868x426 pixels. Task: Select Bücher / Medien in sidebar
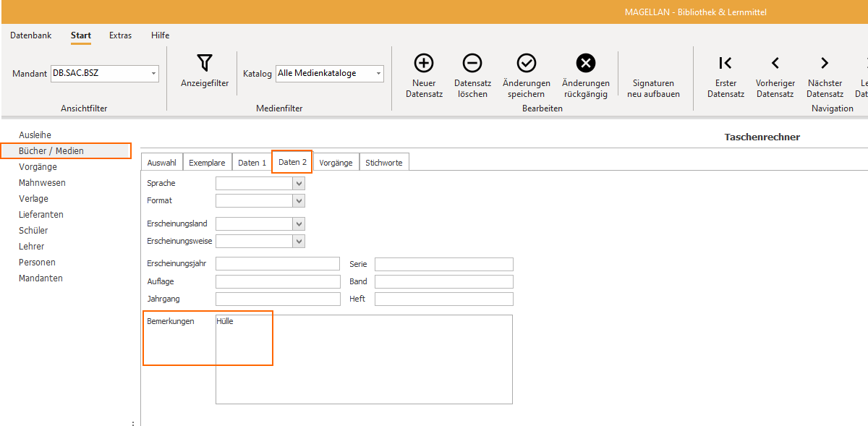[x=51, y=151]
